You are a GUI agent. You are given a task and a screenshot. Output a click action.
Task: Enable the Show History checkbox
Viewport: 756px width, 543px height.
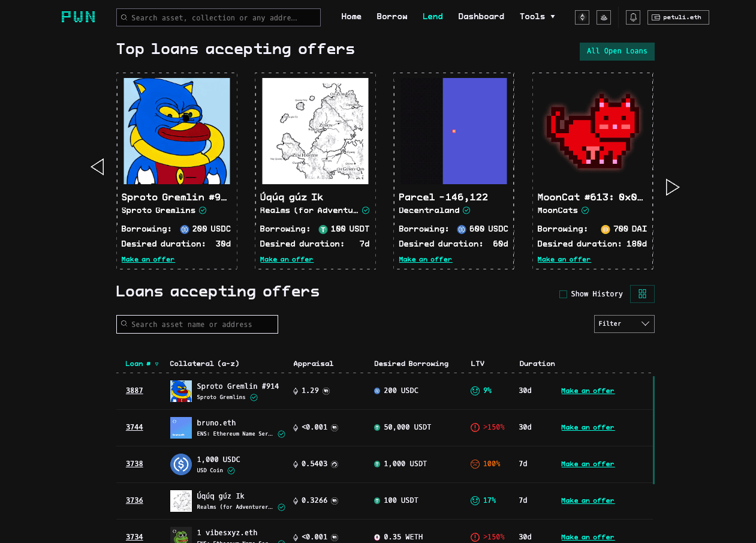[x=563, y=294]
